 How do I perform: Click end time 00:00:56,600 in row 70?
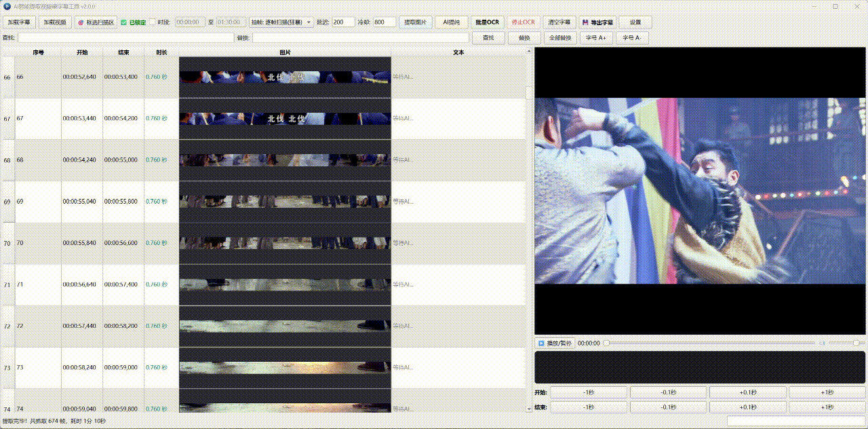pyautogui.click(x=121, y=243)
